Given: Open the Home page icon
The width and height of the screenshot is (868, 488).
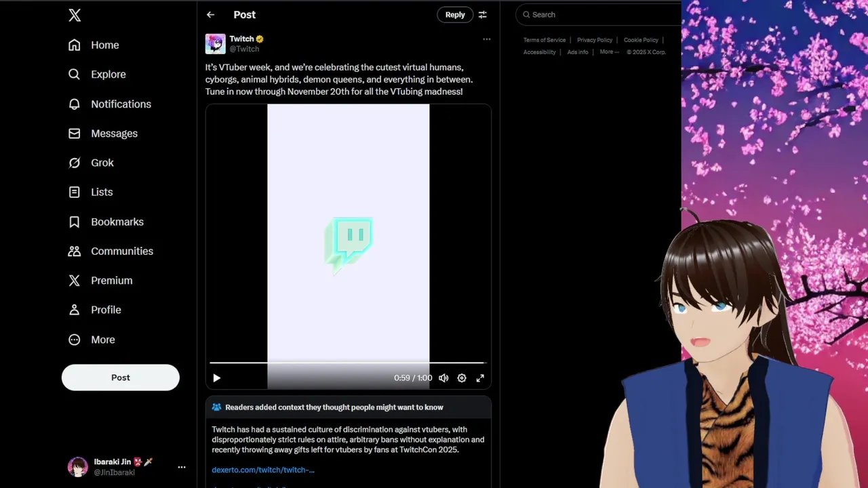Looking at the screenshot, I should [x=75, y=45].
